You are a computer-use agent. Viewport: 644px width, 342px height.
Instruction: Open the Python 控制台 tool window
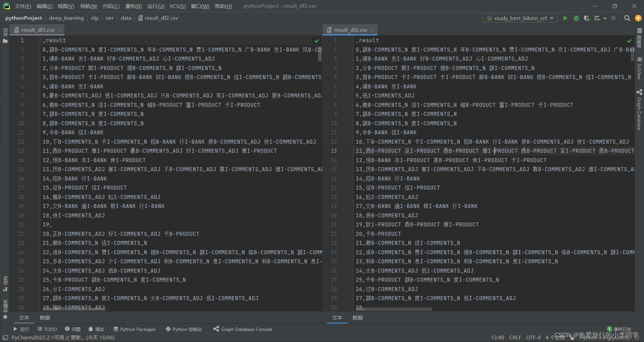tap(184, 329)
